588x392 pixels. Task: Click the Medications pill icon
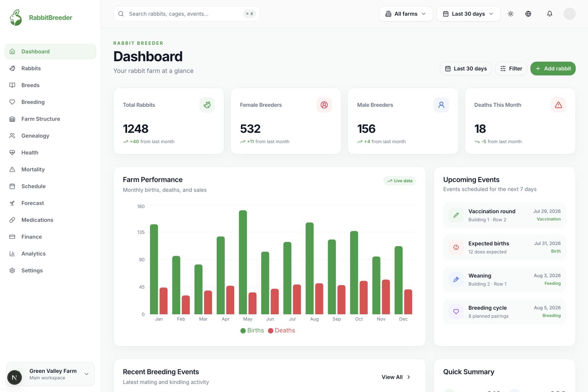click(12, 220)
